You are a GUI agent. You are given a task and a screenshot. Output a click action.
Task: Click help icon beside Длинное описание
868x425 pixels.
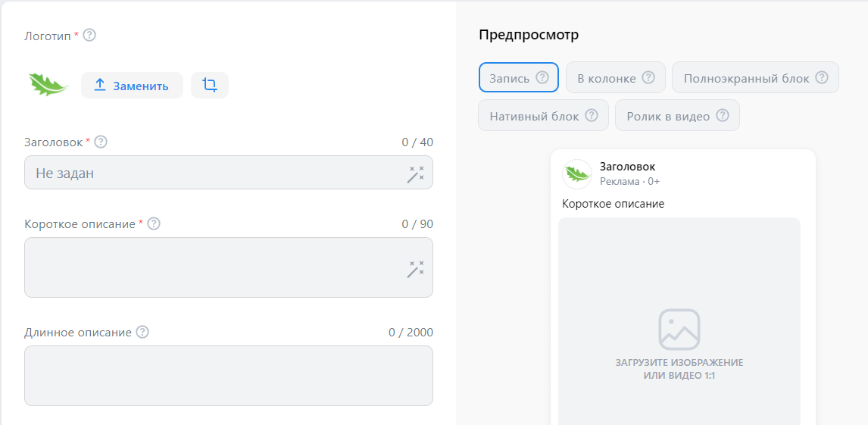142,332
